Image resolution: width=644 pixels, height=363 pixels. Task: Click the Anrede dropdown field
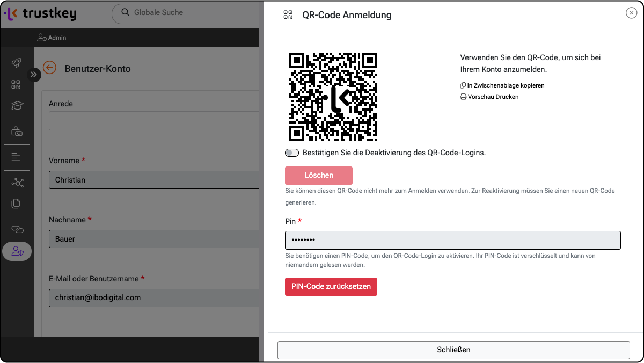coord(153,121)
